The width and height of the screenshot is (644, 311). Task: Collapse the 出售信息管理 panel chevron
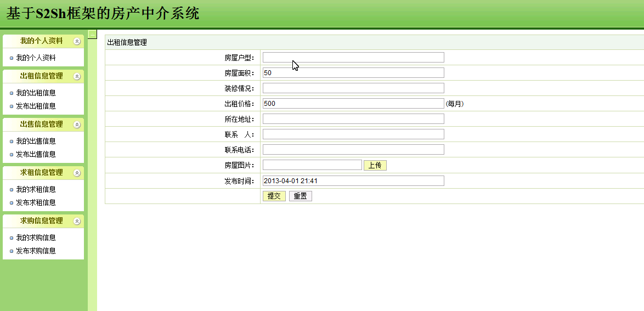[77, 125]
